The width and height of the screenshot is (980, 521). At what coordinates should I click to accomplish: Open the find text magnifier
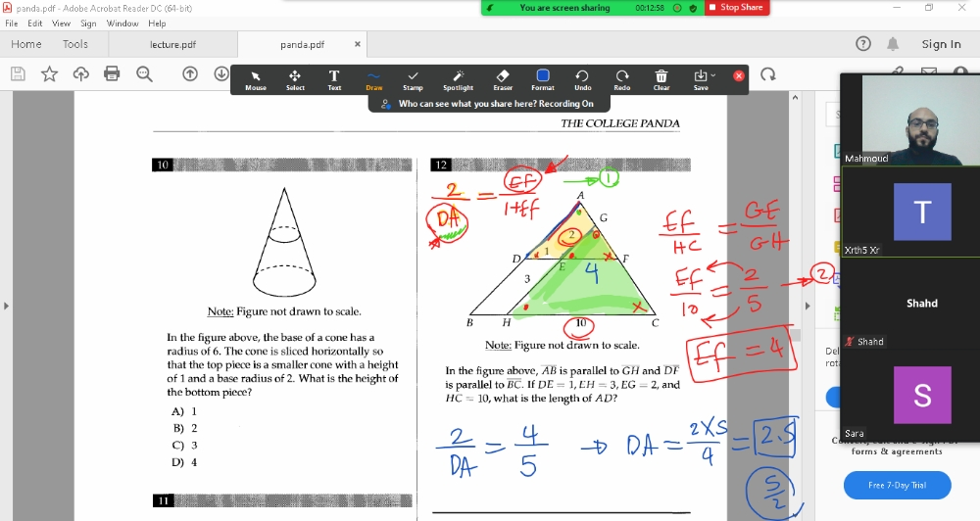click(x=144, y=73)
